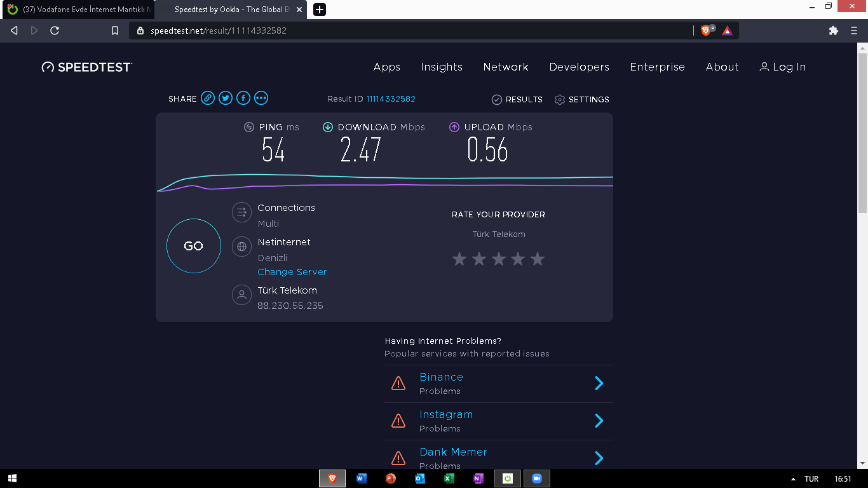Bookmark this page
The height and width of the screenshot is (488, 868).
click(115, 30)
